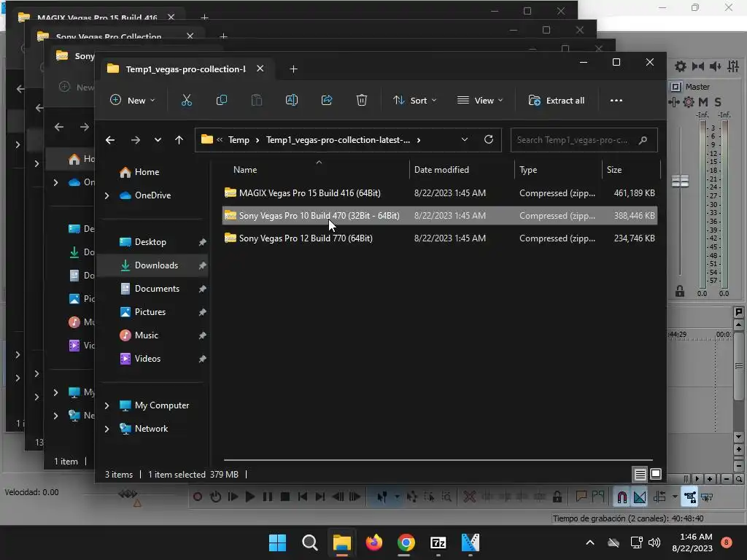This screenshot has height=560, width=747.
Task: Open the New dropdown in Explorer
Action: pos(133,101)
